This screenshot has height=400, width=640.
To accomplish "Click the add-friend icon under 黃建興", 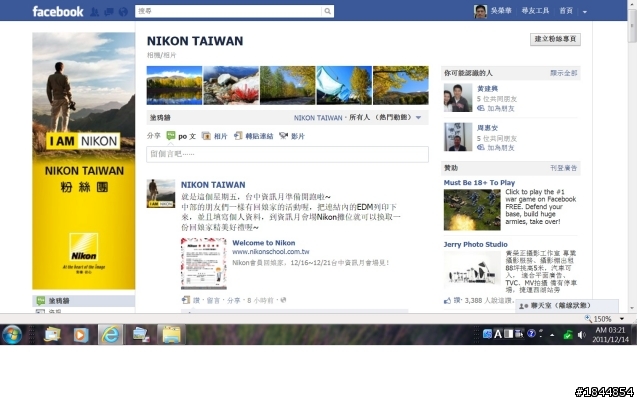I will 481,108.
